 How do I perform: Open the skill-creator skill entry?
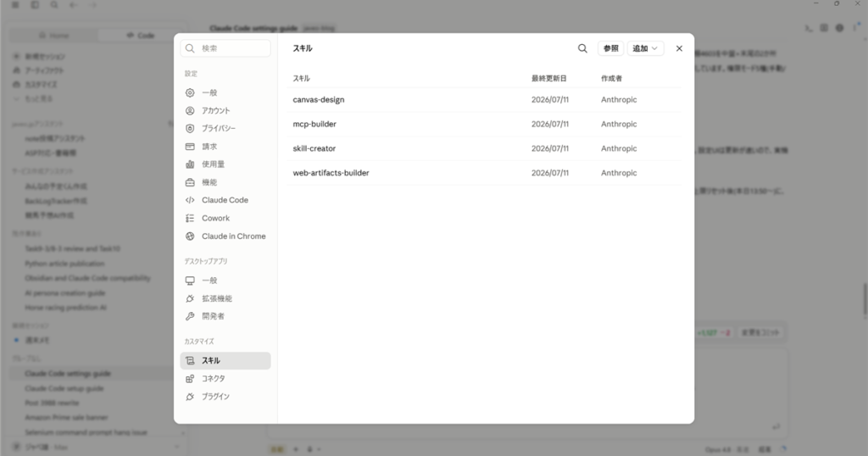(x=484, y=148)
